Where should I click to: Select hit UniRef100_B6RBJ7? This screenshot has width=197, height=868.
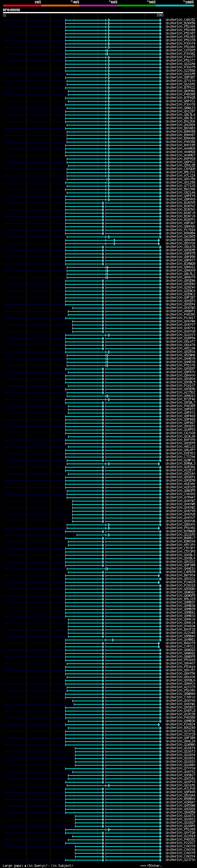[180, 538]
